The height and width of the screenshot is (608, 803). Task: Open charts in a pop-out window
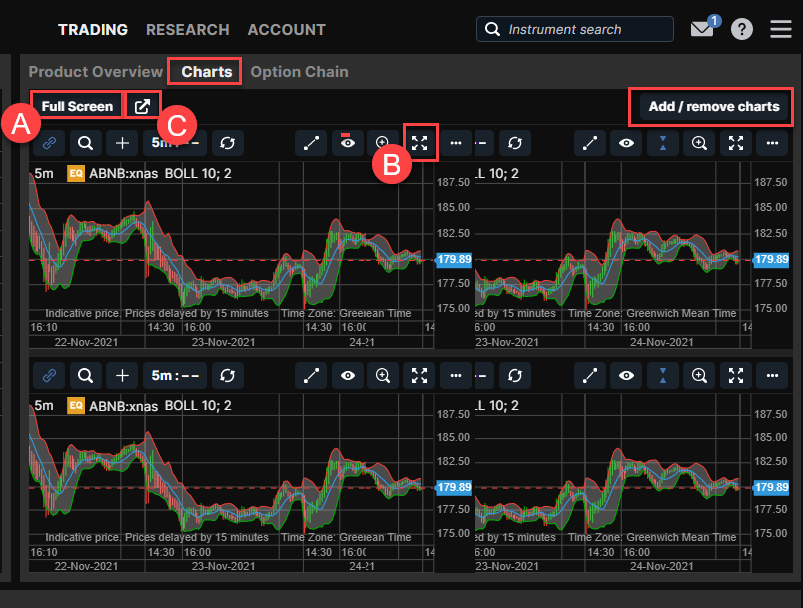click(x=142, y=106)
